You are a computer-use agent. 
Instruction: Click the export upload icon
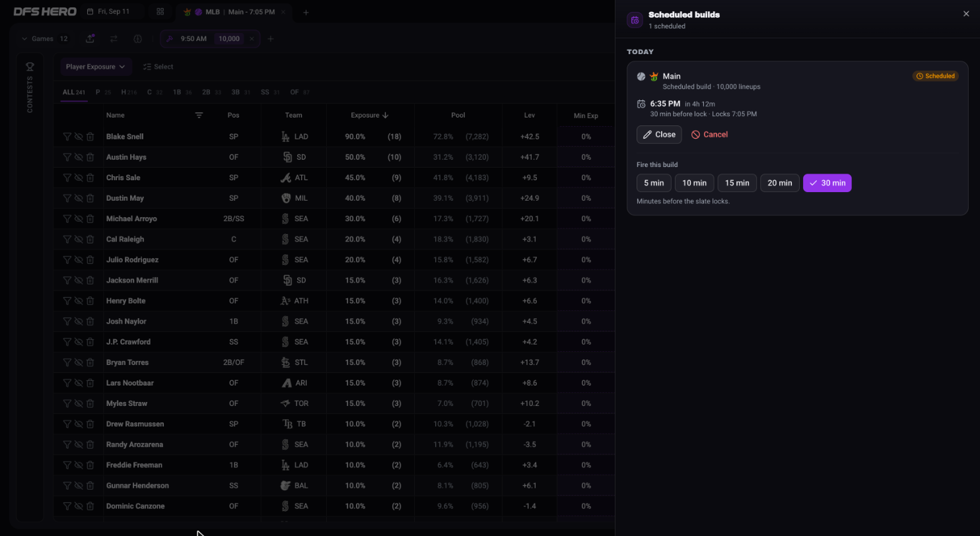[x=90, y=39]
